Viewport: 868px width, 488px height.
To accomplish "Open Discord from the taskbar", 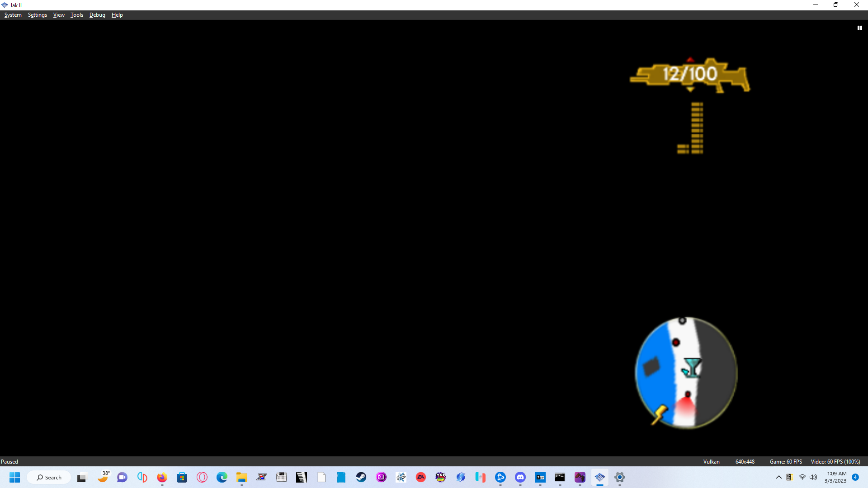I will pos(520,477).
